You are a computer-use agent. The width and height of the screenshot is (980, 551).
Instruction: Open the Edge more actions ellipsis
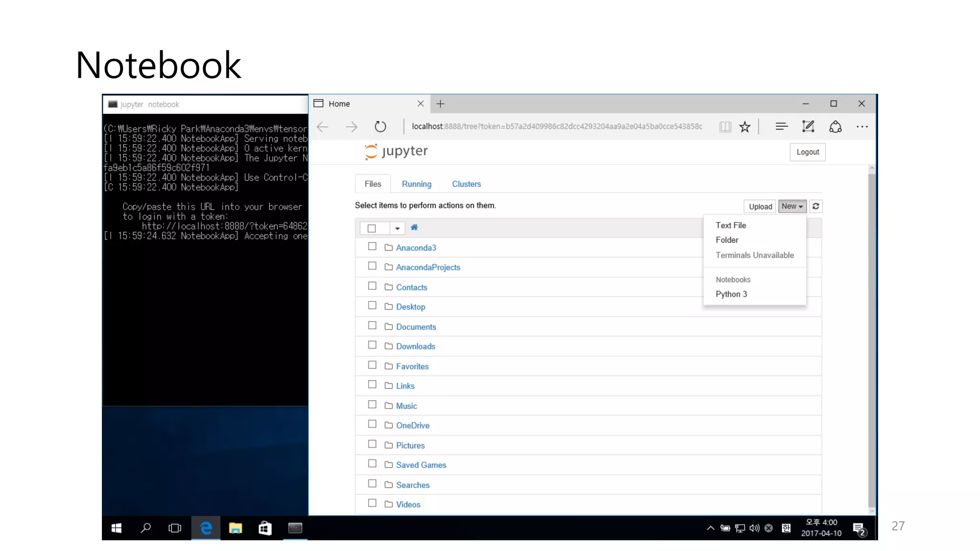(x=862, y=127)
